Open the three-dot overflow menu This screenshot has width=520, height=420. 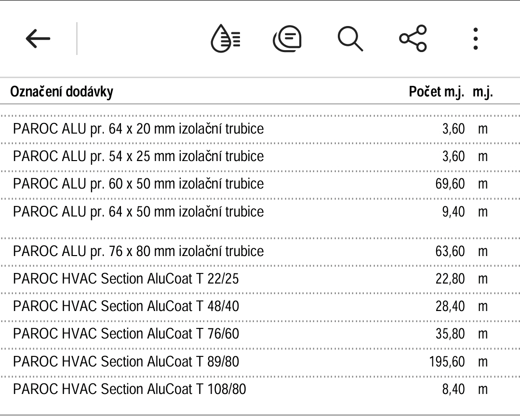[x=476, y=39]
